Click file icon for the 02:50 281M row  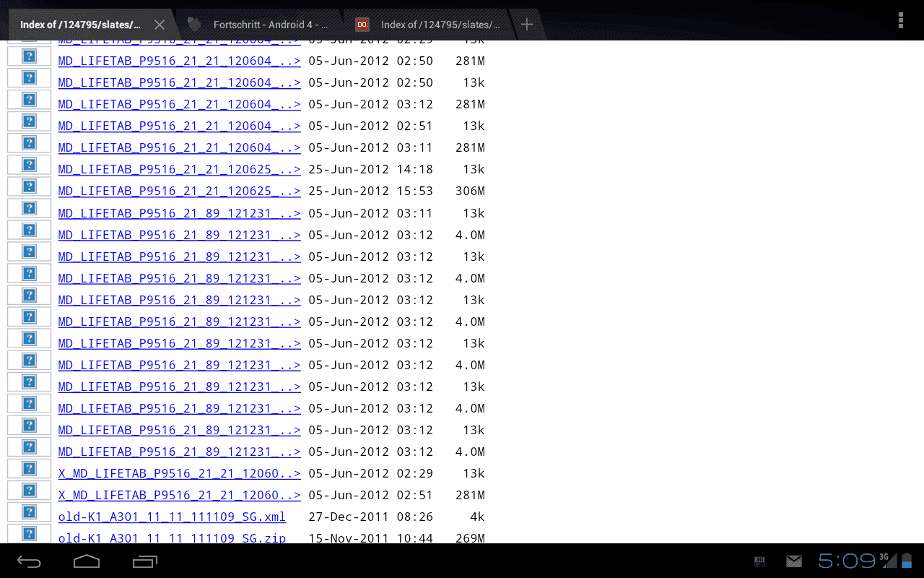pyautogui.click(x=30, y=56)
